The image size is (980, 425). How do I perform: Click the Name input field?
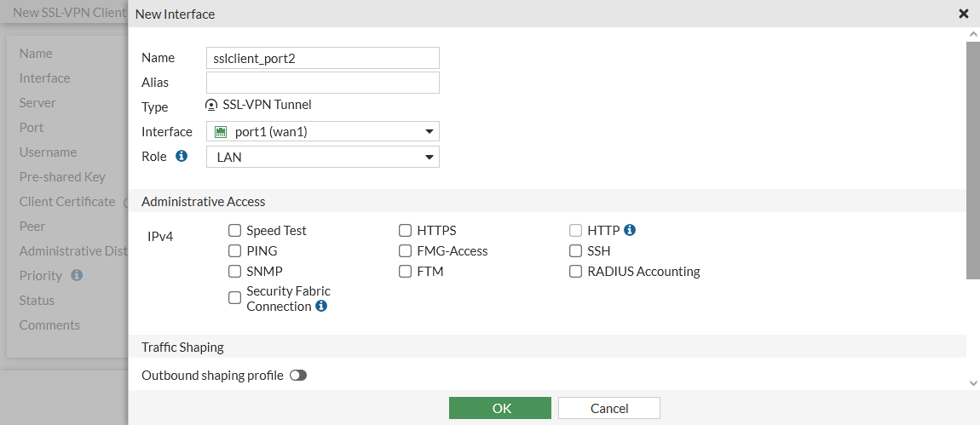(323, 58)
